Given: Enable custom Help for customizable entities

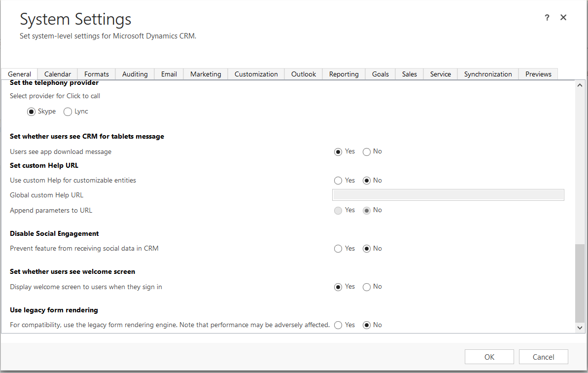Looking at the screenshot, I should 338,181.
